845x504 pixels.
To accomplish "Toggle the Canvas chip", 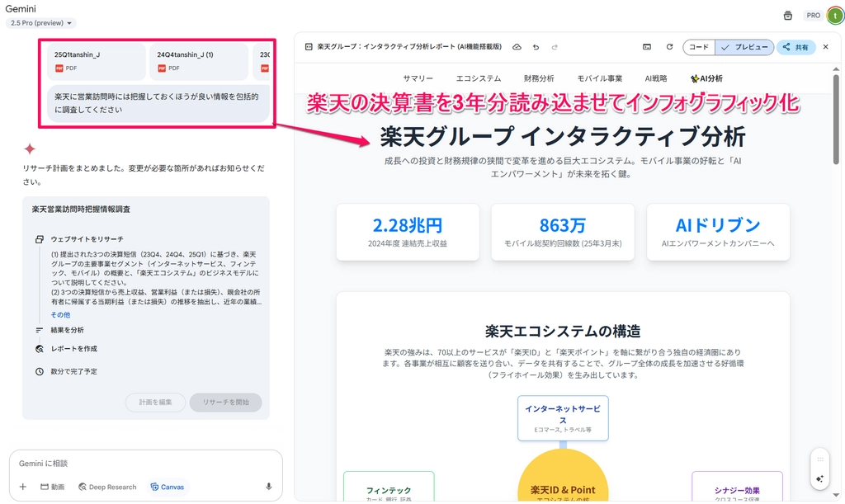I will [x=167, y=487].
